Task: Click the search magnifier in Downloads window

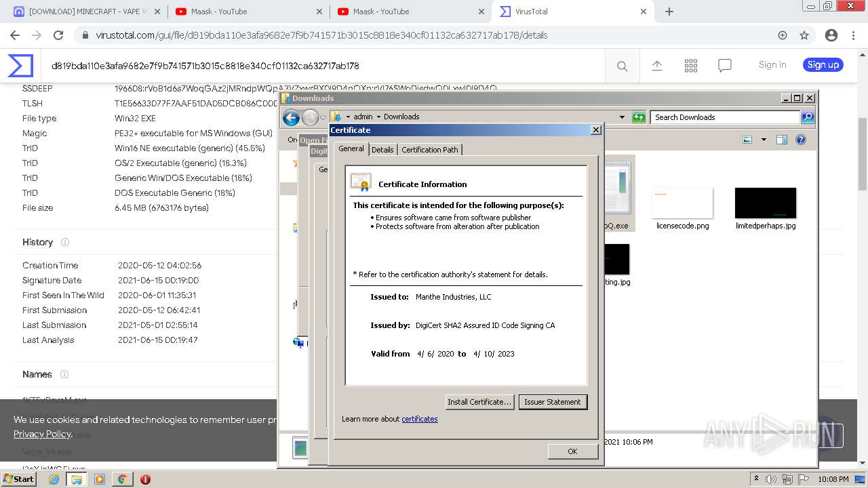Action: pyautogui.click(x=808, y=117)
